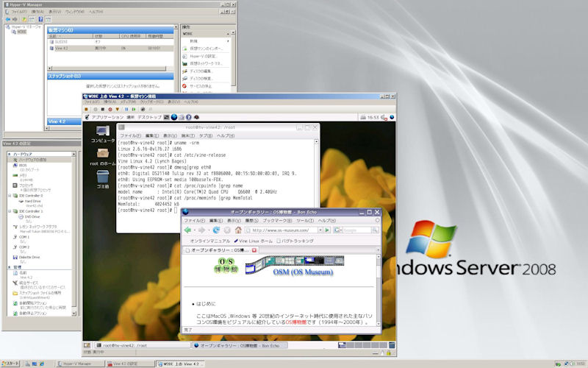Click the green Go arrow beside the URL
The height and width of the screenshot is (368, 588).
pos(327,230)
